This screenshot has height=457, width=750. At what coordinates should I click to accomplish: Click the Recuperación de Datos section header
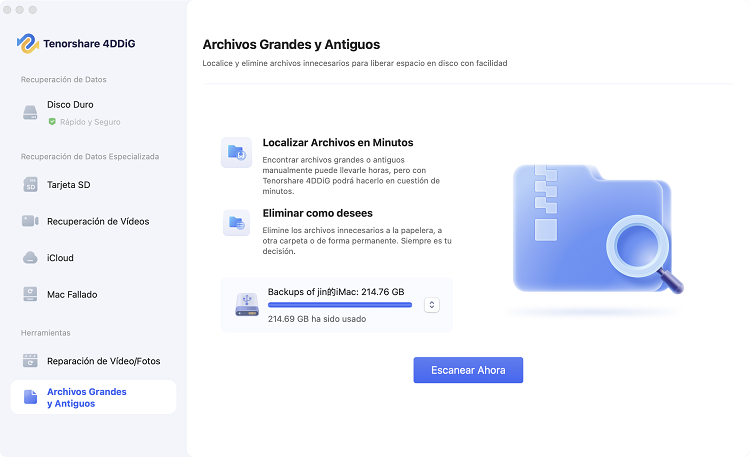(x=64, y=79)
